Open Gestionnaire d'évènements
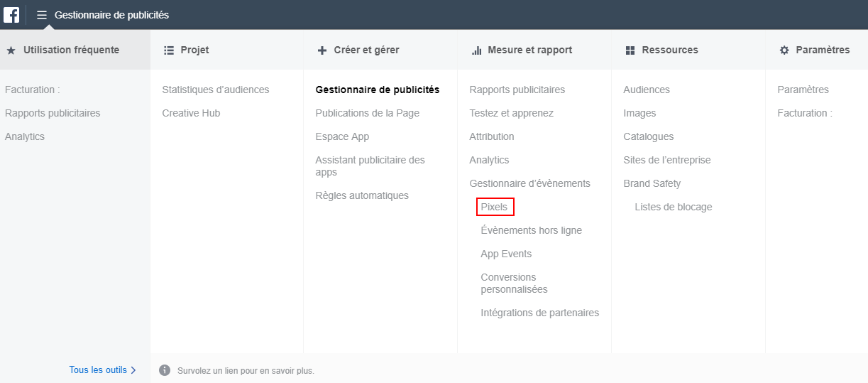868x383 pixels. [x=530, y=183]
